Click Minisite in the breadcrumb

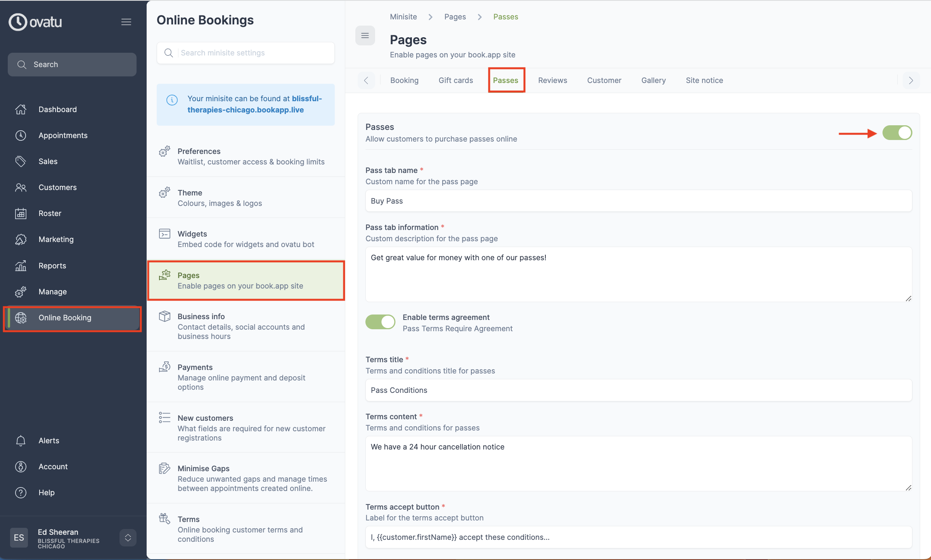coord(403,17)
